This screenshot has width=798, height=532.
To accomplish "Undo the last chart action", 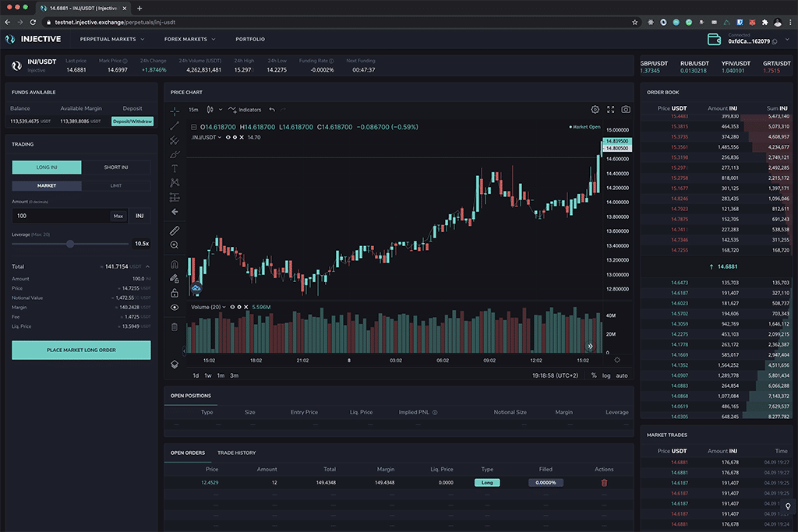I will [272, 109].
